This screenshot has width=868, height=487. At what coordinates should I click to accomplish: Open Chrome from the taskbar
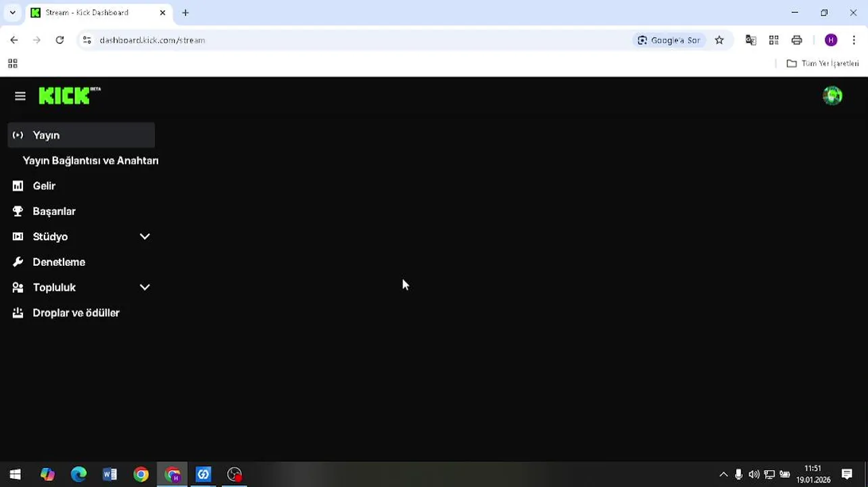pos(141,474)
